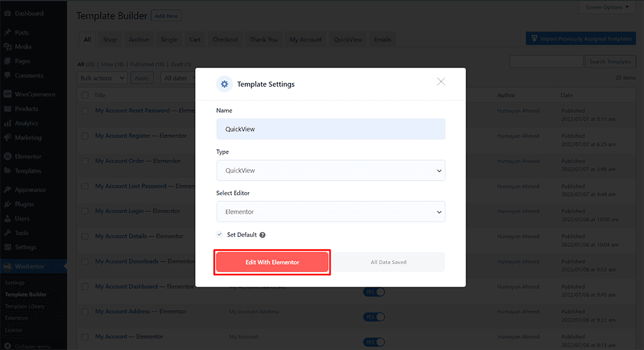The width and height of the screenshot is (644, 350).
Task: Click the Template Settings gear icon
Action: [224, 84]
